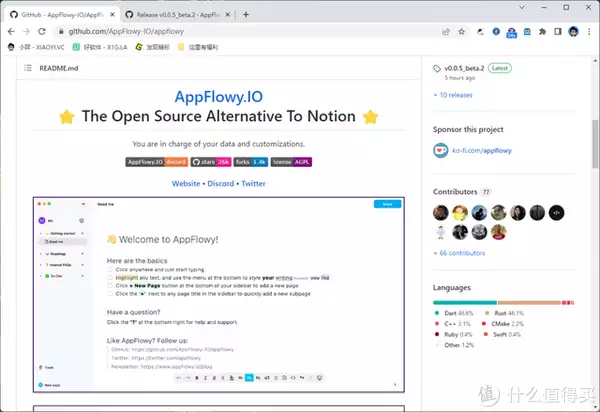Click the release tag icon
The image size is (600, 412).
pos(437,68)
